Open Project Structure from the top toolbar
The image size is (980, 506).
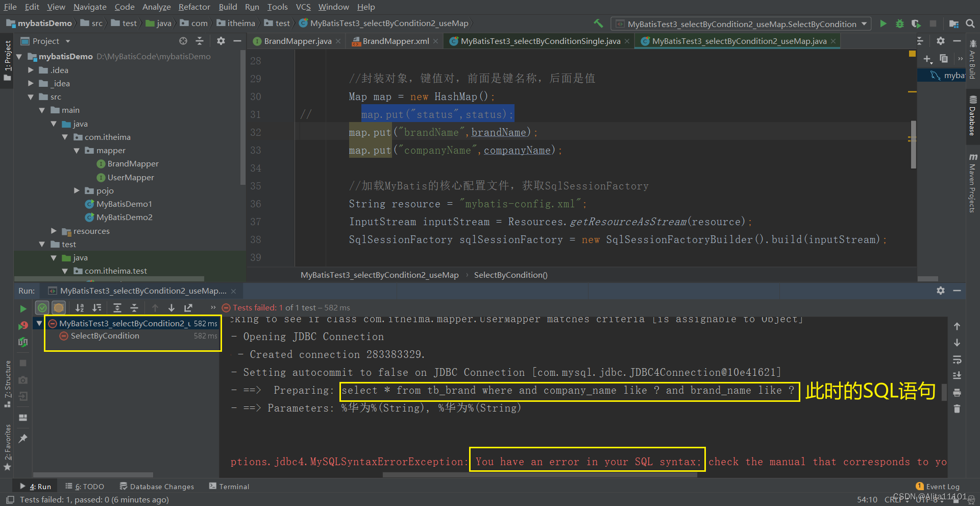coord(953,24)
